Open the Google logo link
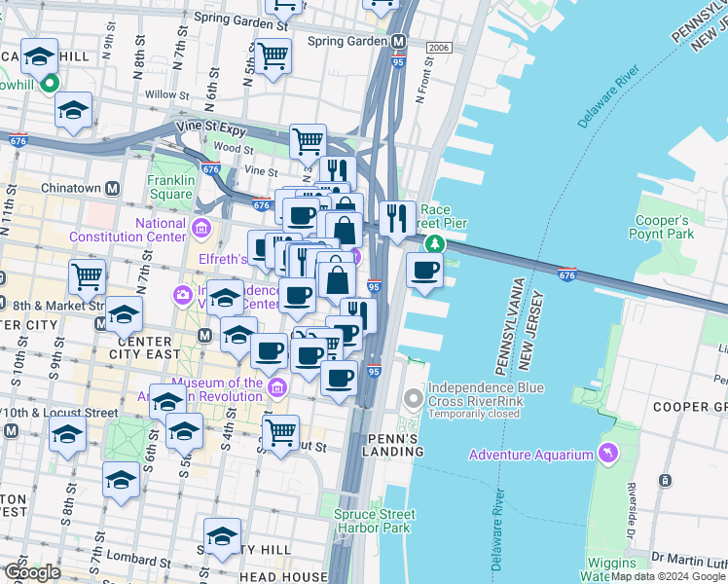The width and height of the screenshot is (728, 584). [x=32, y=573]
